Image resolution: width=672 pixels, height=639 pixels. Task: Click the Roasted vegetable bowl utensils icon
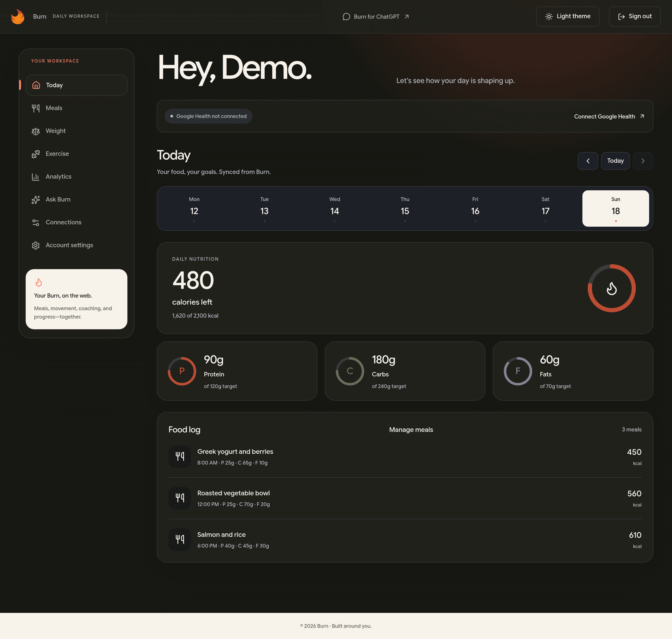180,498
